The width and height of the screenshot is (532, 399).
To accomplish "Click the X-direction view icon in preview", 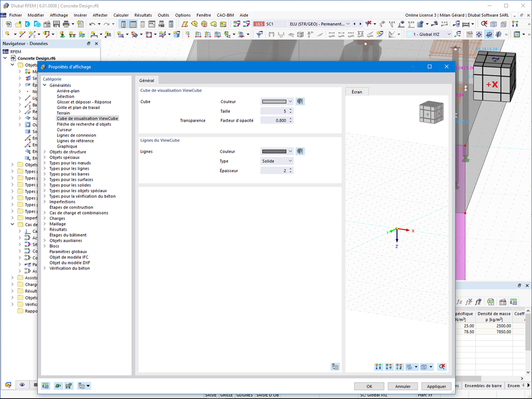I will click(379, 367).
